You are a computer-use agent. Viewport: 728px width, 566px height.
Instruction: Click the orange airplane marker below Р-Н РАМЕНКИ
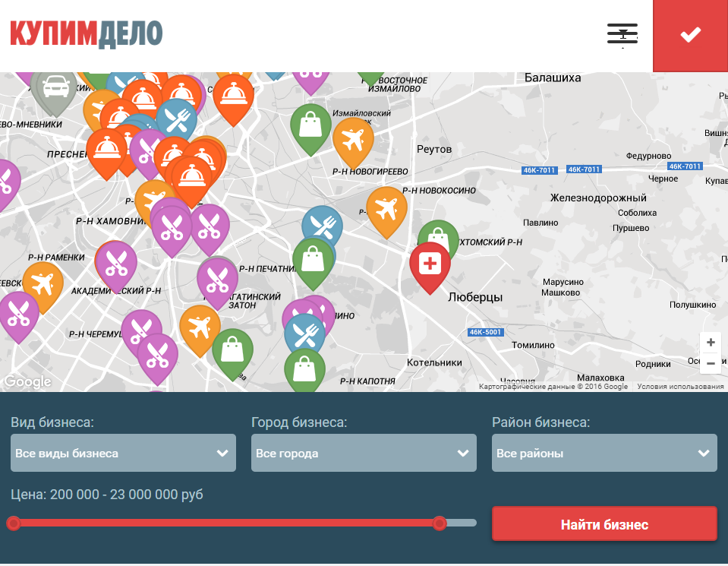(x=43, y=284)
